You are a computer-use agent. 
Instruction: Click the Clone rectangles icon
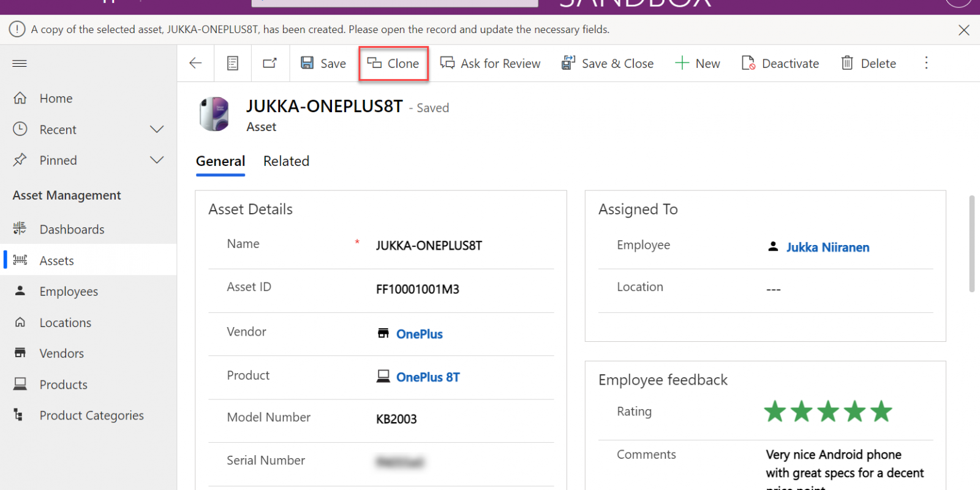coord(374,62)
